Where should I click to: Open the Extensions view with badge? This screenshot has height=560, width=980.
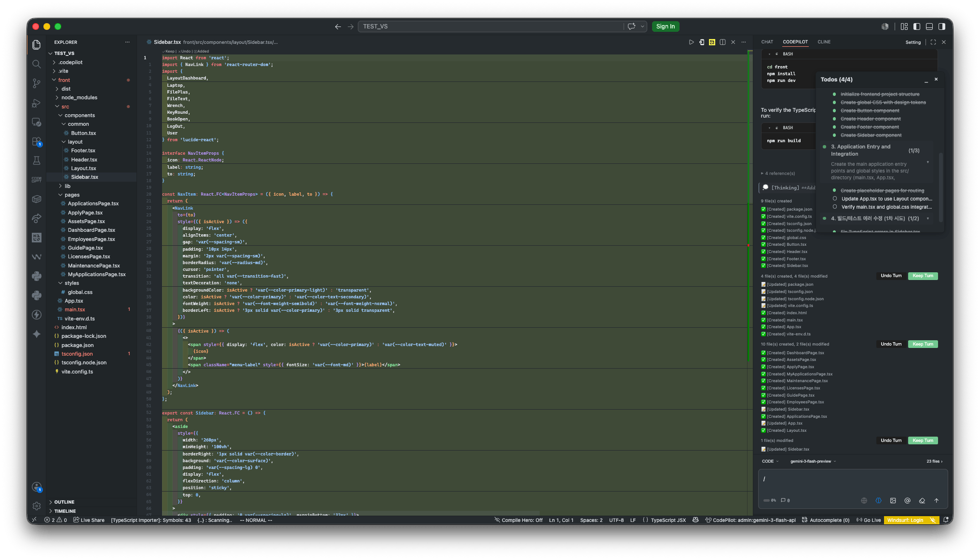pyautogui.click(x=37, y=141)
